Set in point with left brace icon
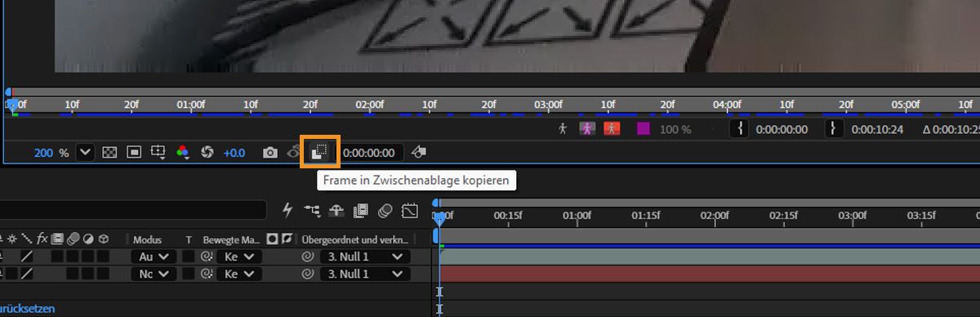 pyautogui.click(x=739, y=129)
